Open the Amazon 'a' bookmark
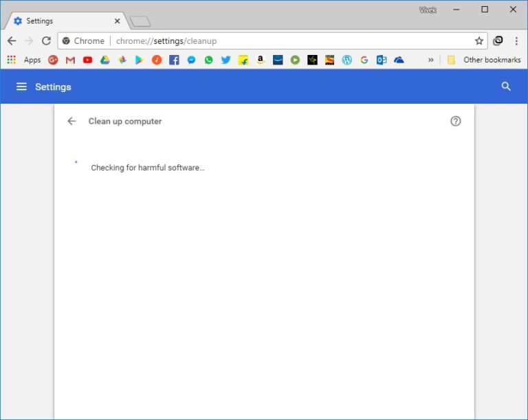This screenshot has width=528, height=420. tap(261, 60)
